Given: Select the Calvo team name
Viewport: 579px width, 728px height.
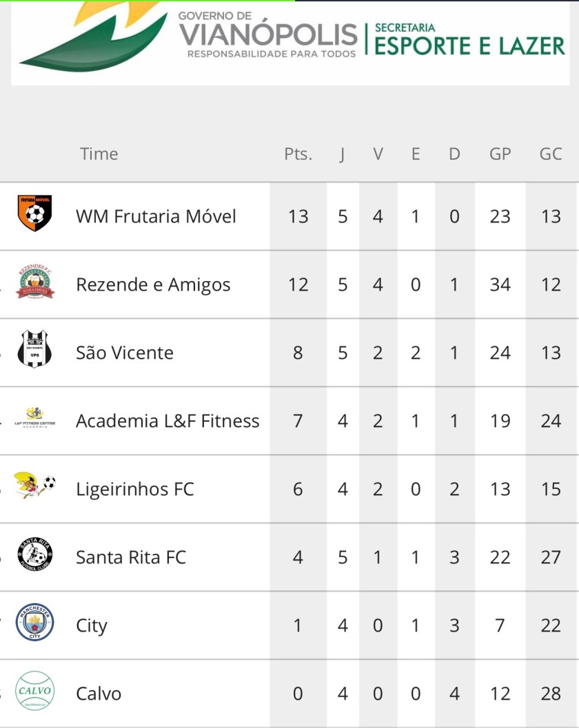Looking at the screenshot, I should pos(99,694).
